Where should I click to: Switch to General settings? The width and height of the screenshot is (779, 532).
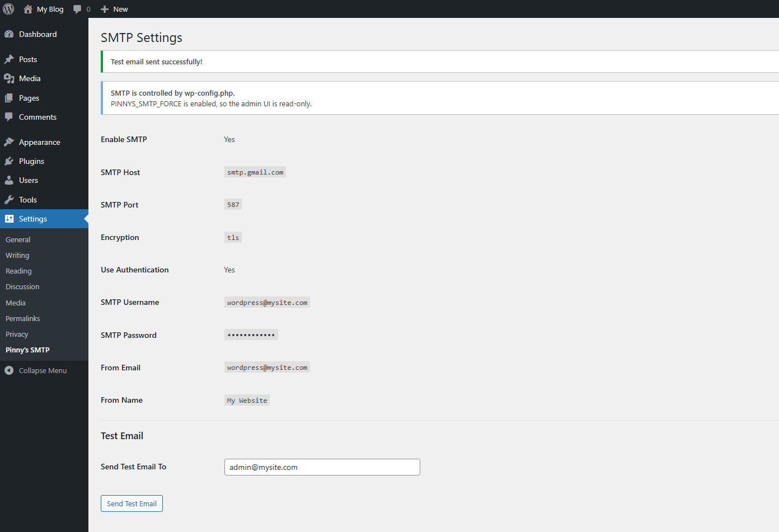point(17,239)
